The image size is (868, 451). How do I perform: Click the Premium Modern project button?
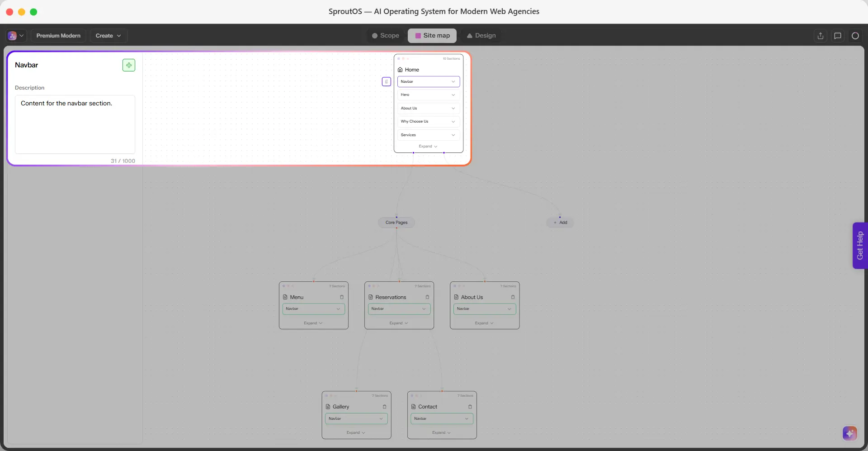click(x=58, y=36)
